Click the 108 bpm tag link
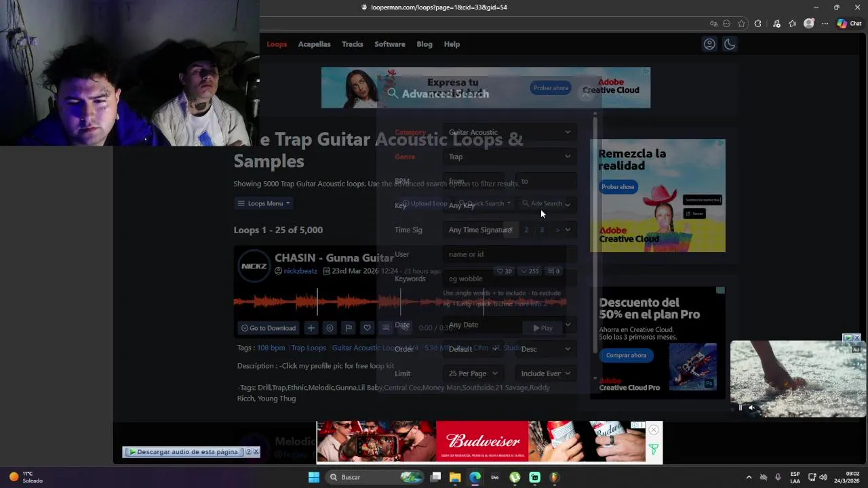The image size is (868, 488). [271, 348]
